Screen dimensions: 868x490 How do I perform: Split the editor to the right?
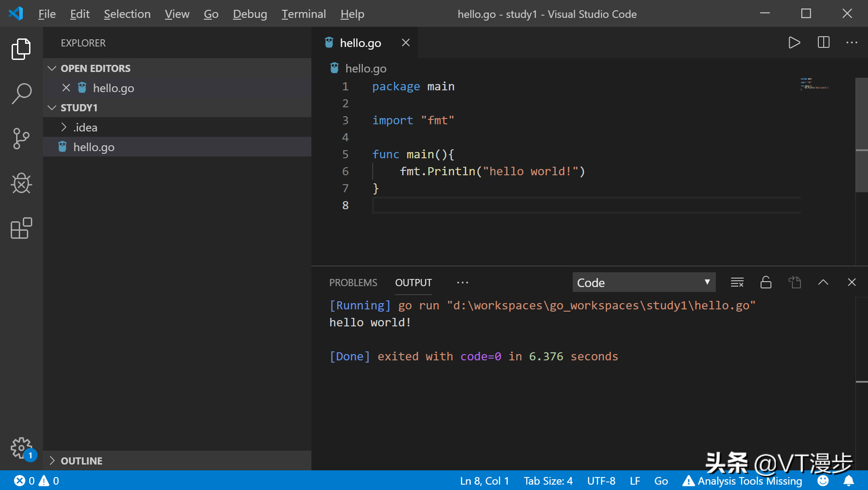pos(823,42)
